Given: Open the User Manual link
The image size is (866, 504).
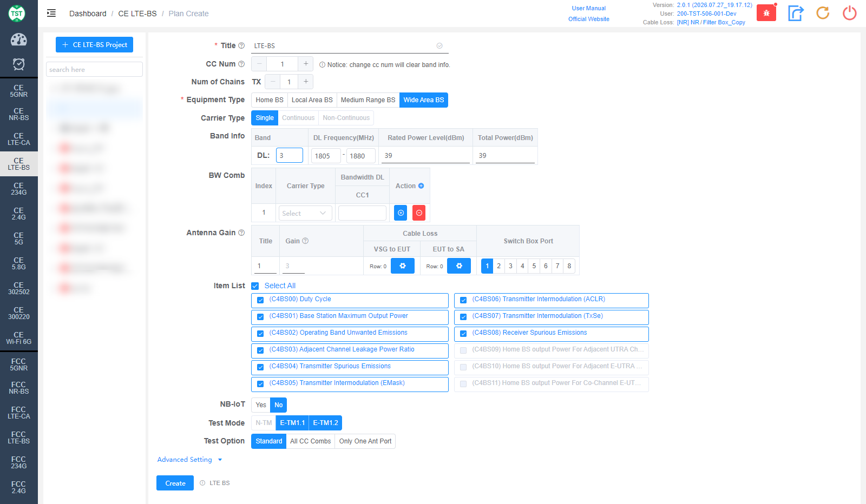Looking at the screenshot, I should coord(589,8).
